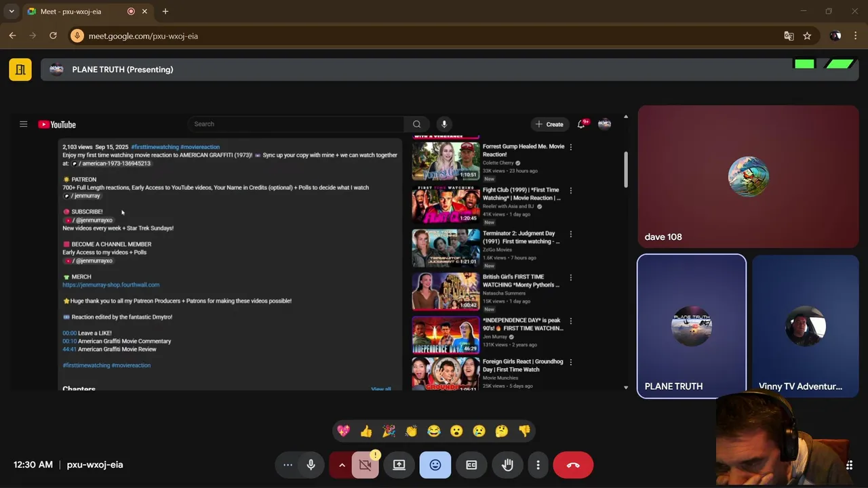Click View all next to Chapters
Screen dimensions: 868x488
tap(381, 389)
